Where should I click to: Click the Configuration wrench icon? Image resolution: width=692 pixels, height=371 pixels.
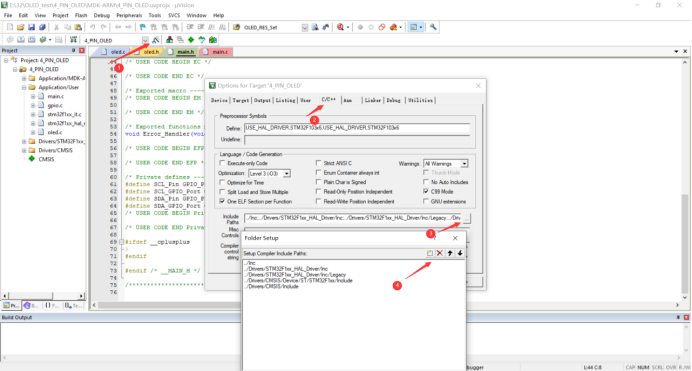coord(433,27)
